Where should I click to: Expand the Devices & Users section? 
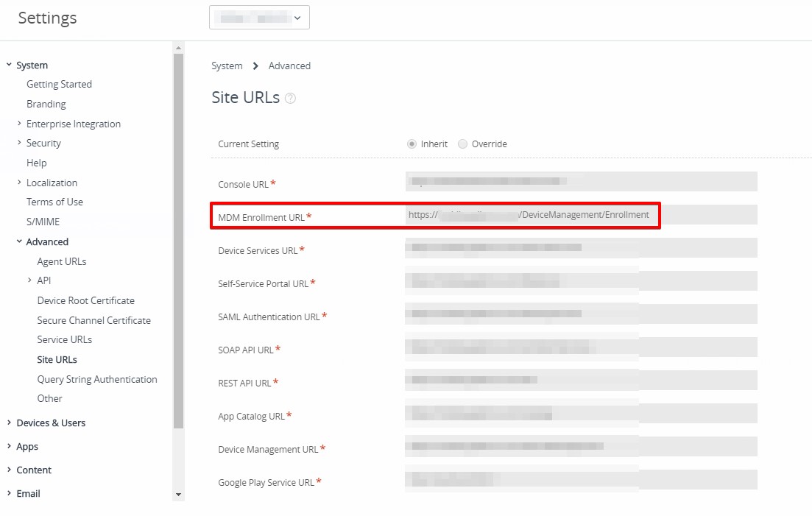pos(9,423)
